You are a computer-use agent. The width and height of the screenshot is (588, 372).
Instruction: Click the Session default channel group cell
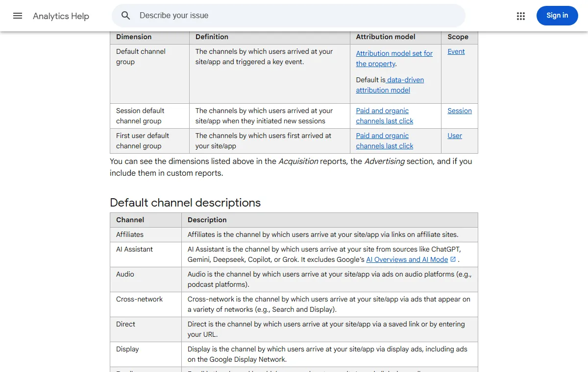tap(149, 116)
